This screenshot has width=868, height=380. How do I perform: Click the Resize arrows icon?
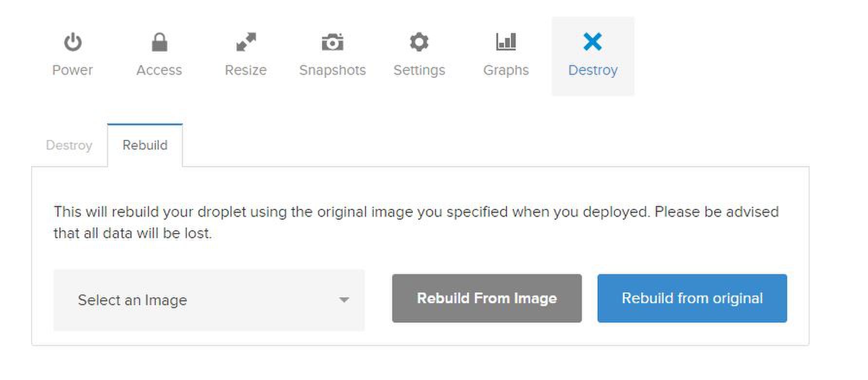[x=246, y=42]
